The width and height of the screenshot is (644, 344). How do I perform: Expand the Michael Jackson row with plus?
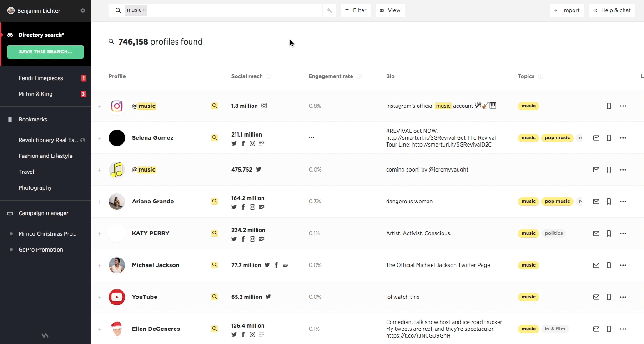(x=100, y=266)
